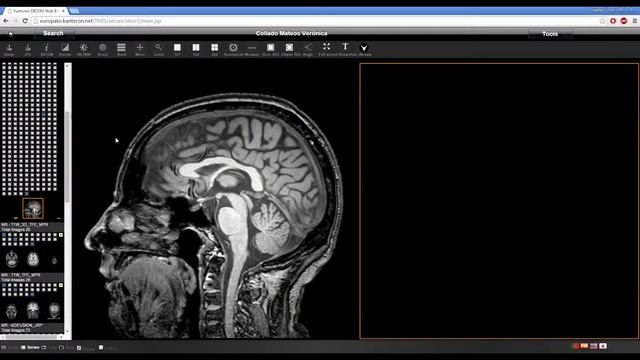The image size is (640, 360).
Task: Switch language using the US flag
Action: [x=593, y=346]
